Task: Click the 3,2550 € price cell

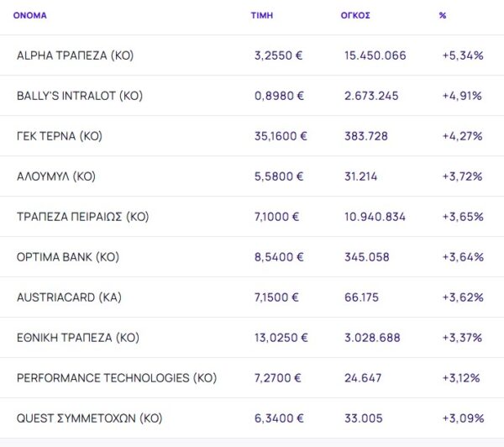Action: tap(278, 55)
